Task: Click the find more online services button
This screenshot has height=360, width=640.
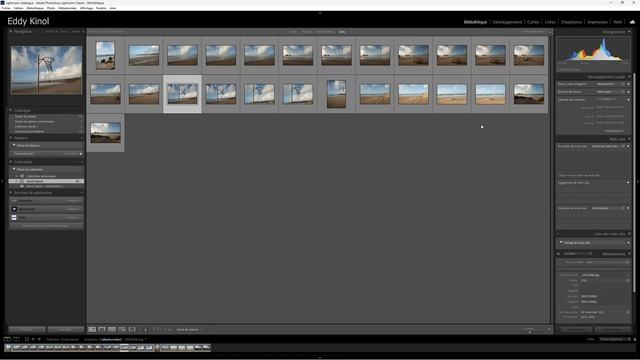Action: [x=46, y=226]
